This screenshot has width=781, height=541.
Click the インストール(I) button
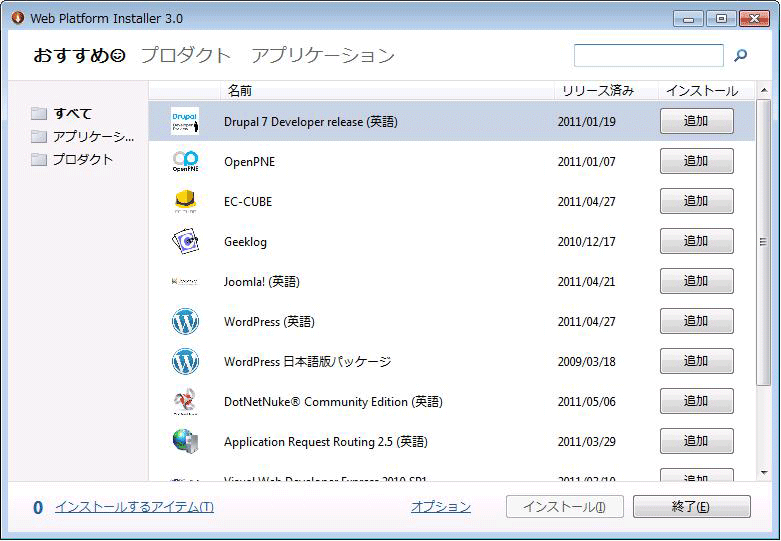tap(565, 507)
